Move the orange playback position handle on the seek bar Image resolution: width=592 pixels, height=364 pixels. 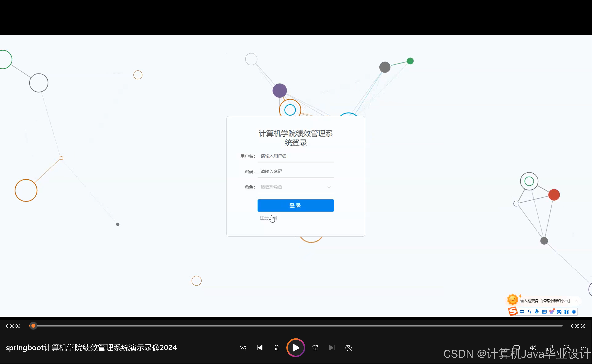click(x=33, y=326)
